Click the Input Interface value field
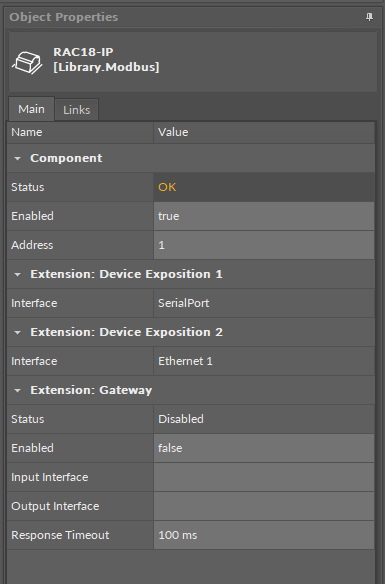 [x=264, y=477]
